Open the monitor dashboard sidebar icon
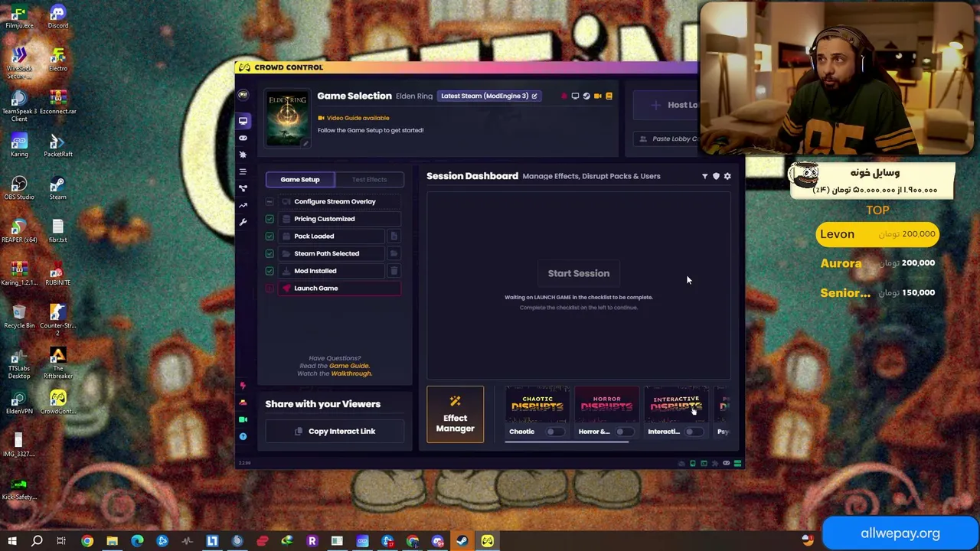 243,120
